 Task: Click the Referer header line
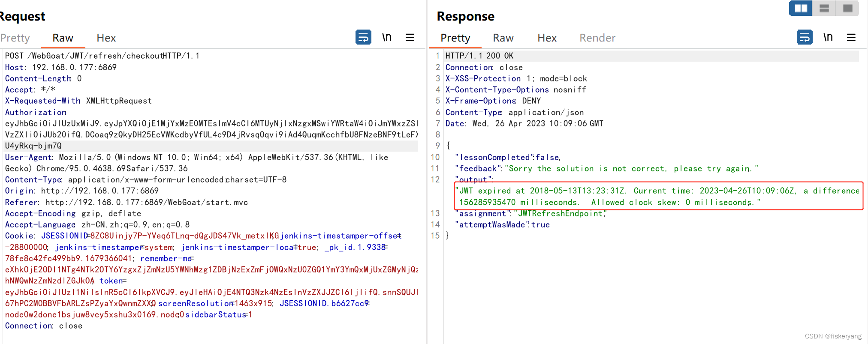(x=127, y=202)
